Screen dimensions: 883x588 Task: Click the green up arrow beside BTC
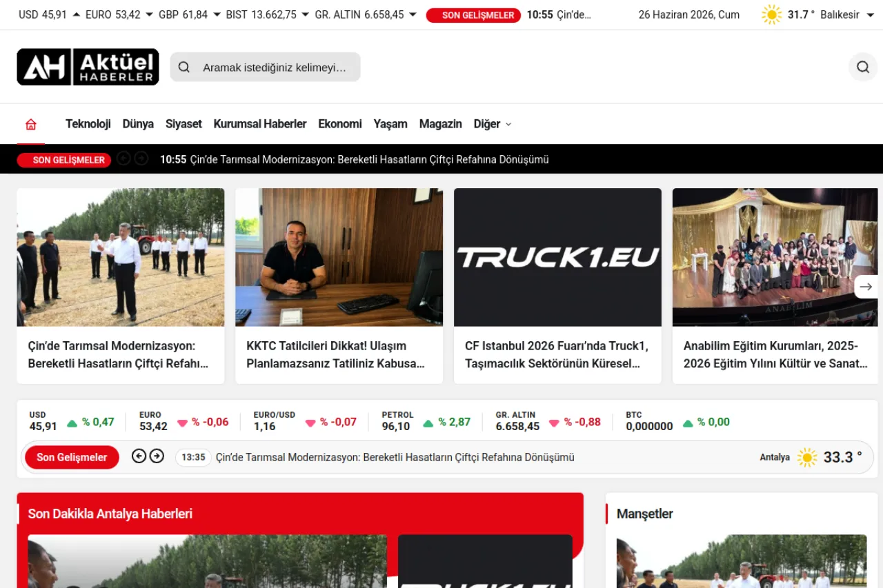687,423
